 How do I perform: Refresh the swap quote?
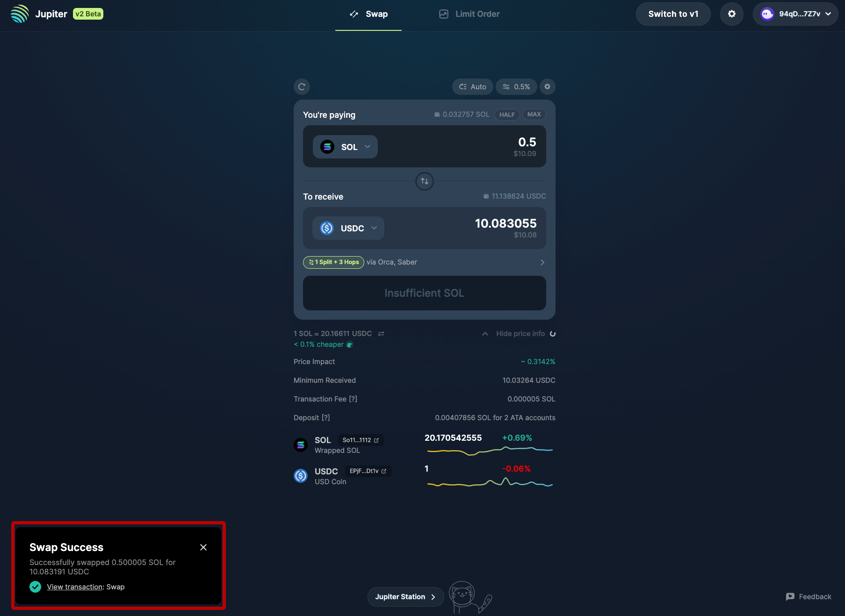pos(302,86)
